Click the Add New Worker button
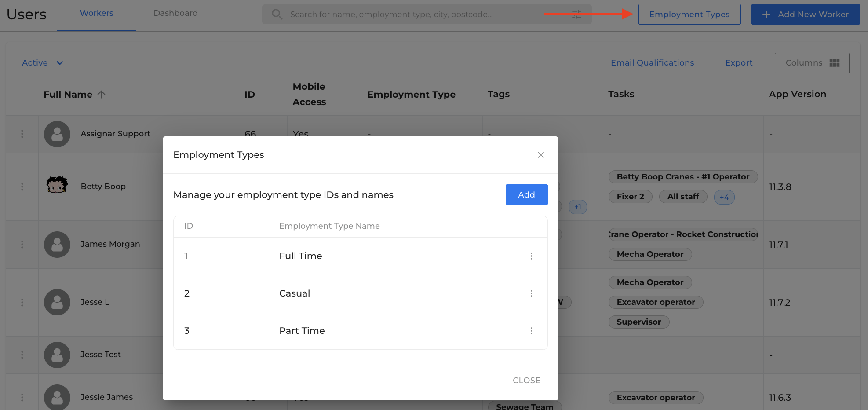 tap(806, 14)
